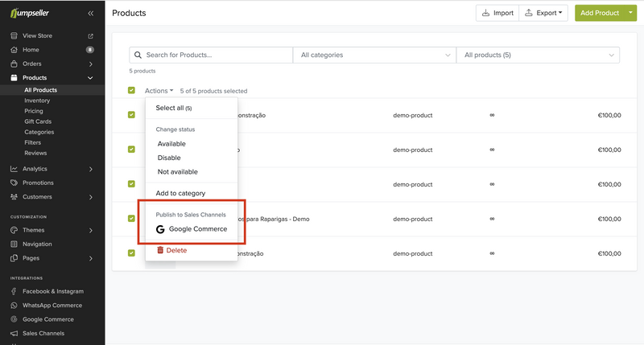The image size is (644, 345).
Task: Collapse the sidebar with the double chevron icon
Action: [90, 14]
